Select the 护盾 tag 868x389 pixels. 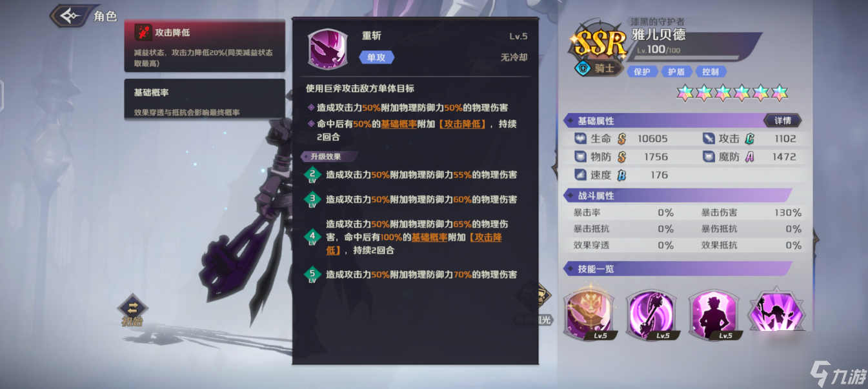click(676, 72)
